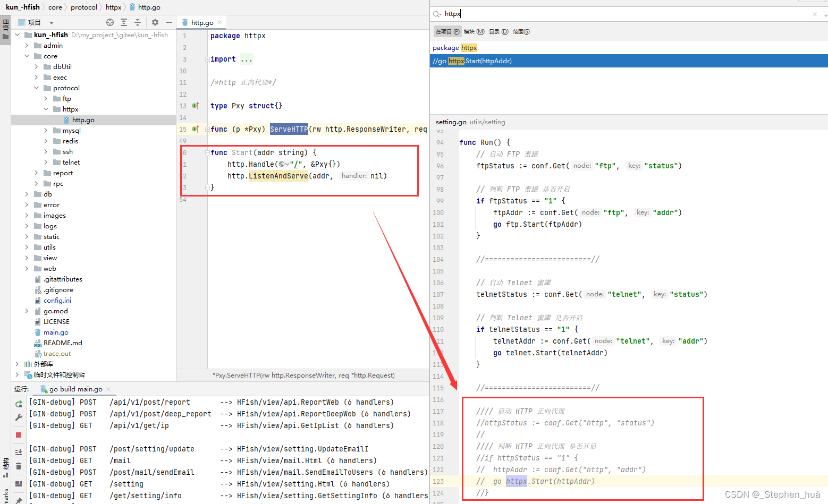
Task: Select 'package httpx' search result
Action: pyautogui.click(x=629, y=48)
